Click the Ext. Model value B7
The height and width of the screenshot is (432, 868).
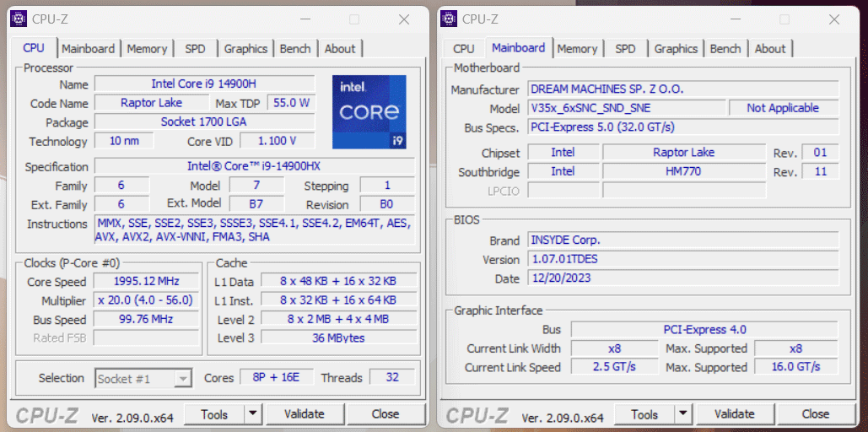[x=256, y=204]
